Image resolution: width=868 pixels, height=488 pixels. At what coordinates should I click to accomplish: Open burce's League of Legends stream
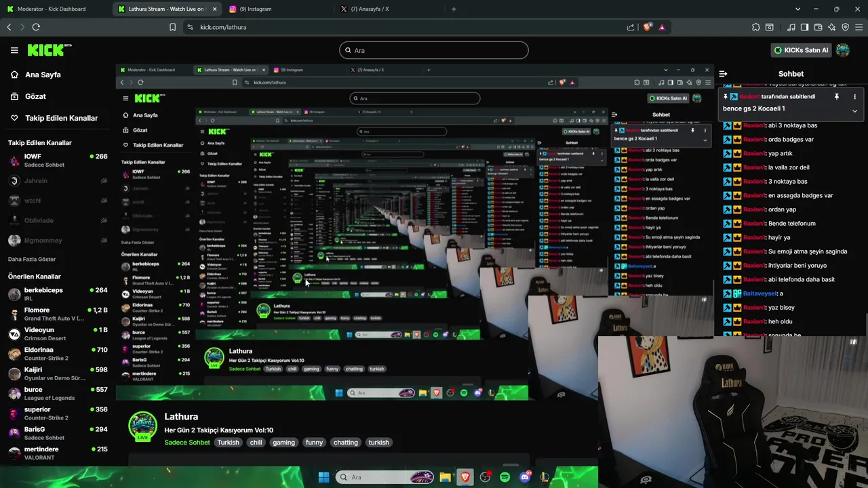click(x=58, y=393)
